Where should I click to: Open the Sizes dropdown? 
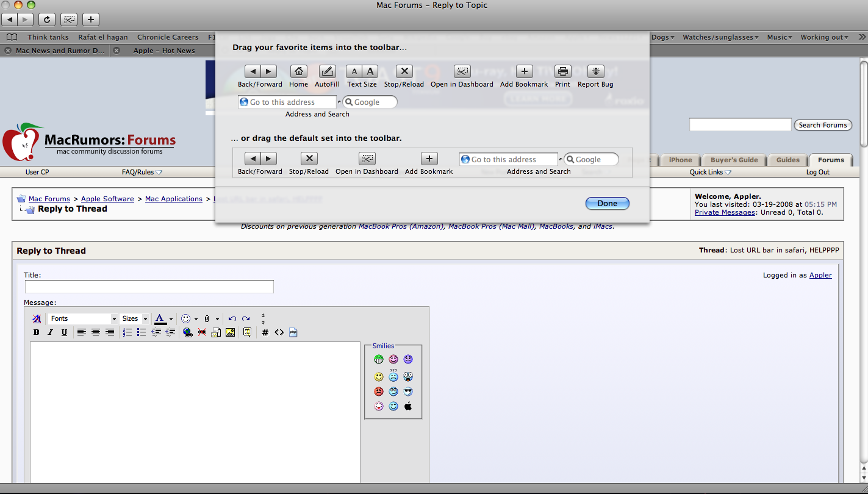(134, 318)
